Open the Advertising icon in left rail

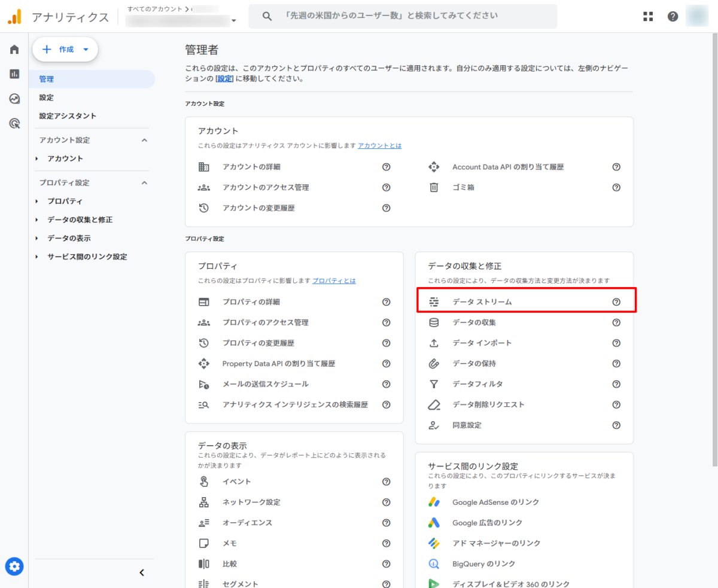pos(14,123)
